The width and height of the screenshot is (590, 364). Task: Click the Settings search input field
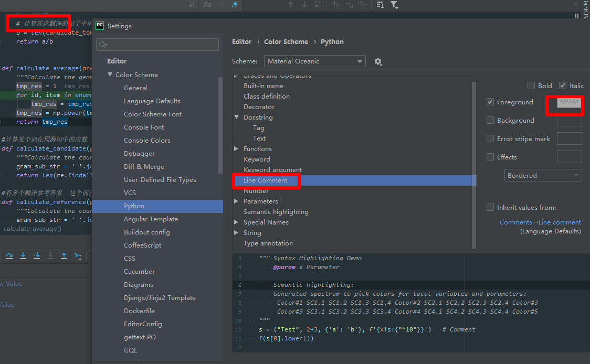pos(157,45)
